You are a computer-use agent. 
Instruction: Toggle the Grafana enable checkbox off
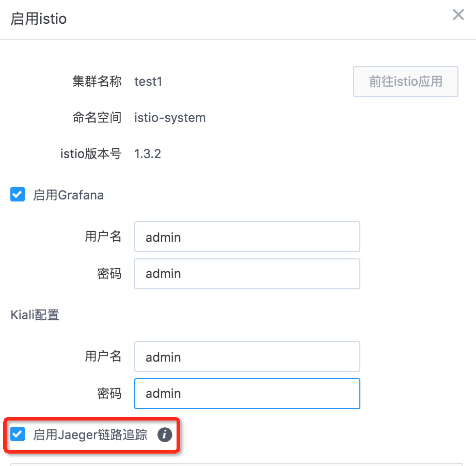point(17,194)
